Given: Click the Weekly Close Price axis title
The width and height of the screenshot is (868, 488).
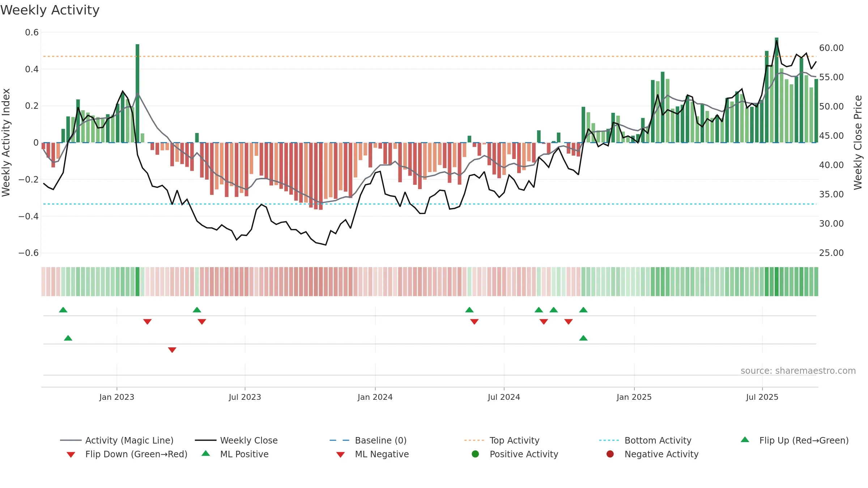Looking at the screenshot, I should [858, 142].
